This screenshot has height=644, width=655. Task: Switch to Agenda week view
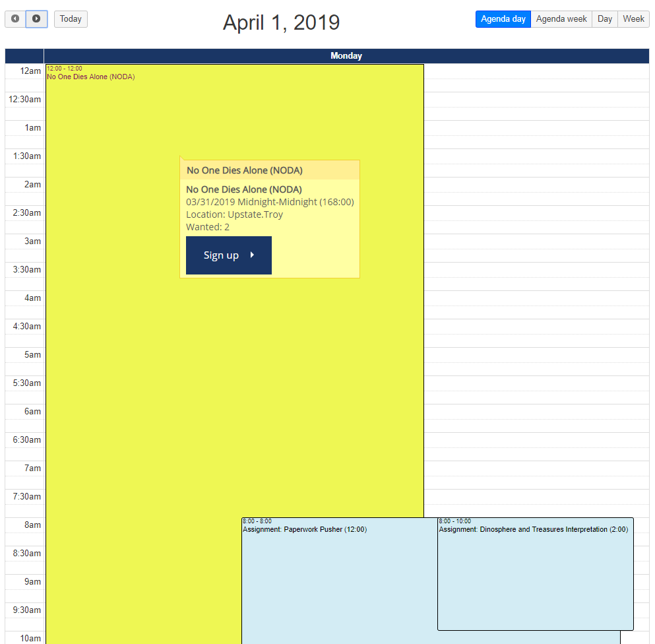pyautogui.click(x=561, y=19)
